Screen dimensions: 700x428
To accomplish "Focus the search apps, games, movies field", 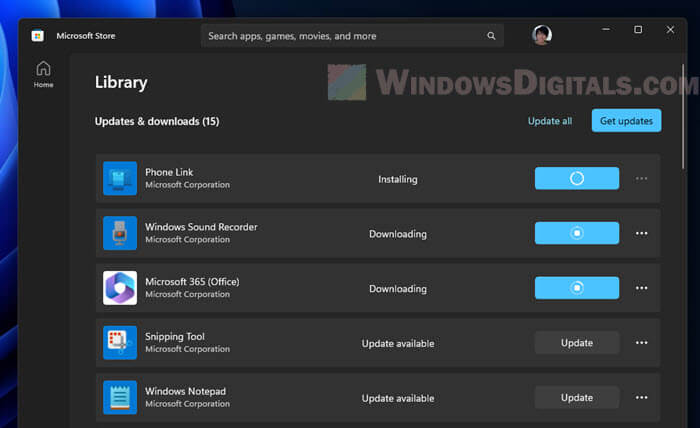I will [x=352, y=36].
